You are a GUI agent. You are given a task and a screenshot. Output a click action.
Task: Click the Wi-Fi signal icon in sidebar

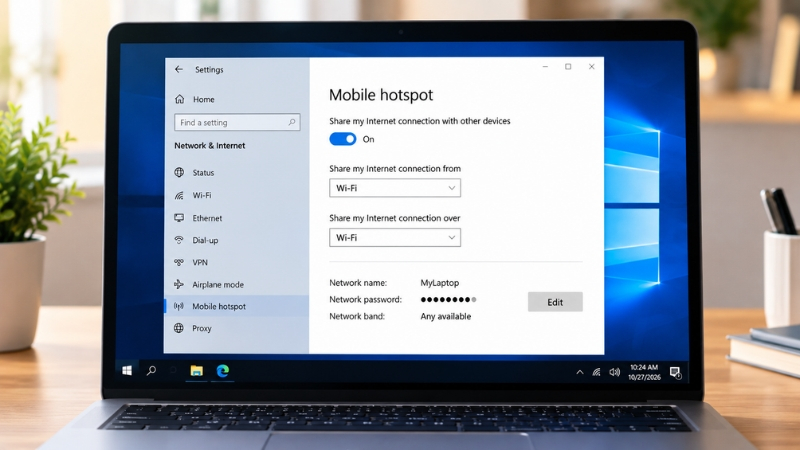coord(179,195)
